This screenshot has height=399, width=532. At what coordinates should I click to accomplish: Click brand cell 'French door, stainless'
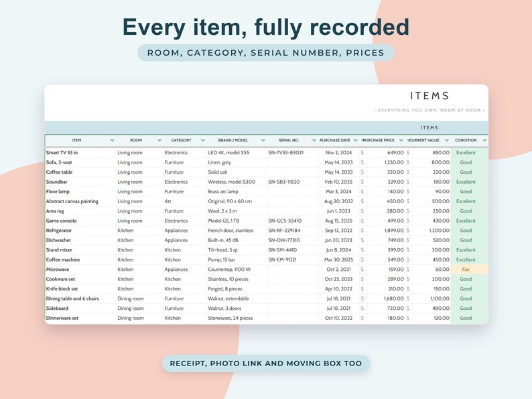[230, 231]
